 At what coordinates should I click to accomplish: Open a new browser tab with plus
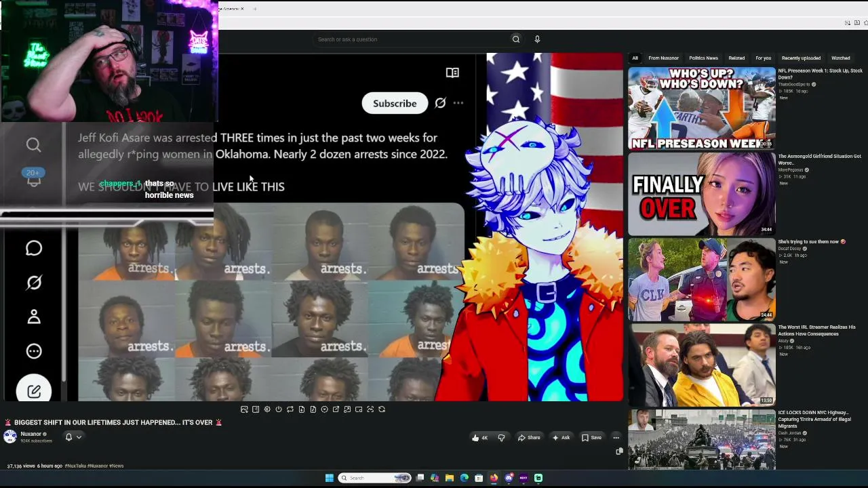255,9
